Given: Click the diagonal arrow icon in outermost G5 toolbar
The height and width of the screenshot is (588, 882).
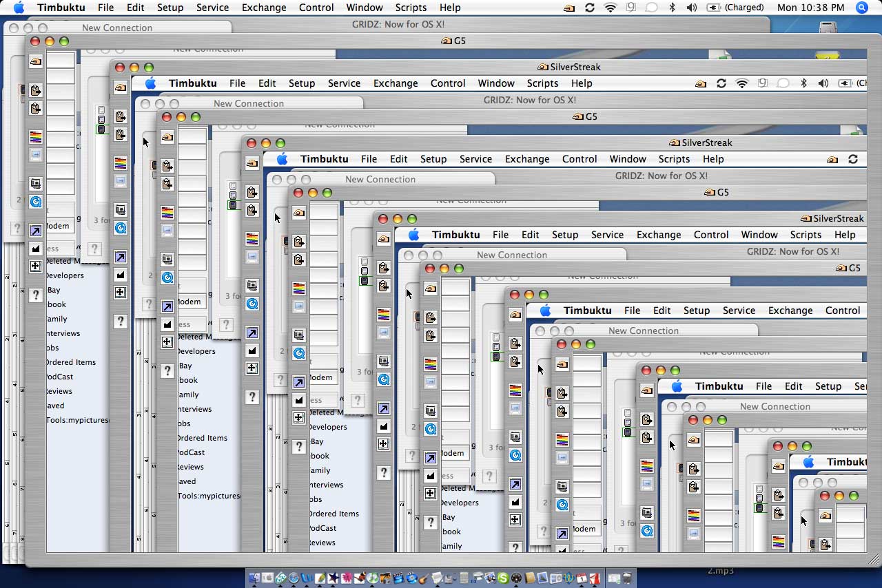Looking at the screenshot, I should click(x=36, y=231).
